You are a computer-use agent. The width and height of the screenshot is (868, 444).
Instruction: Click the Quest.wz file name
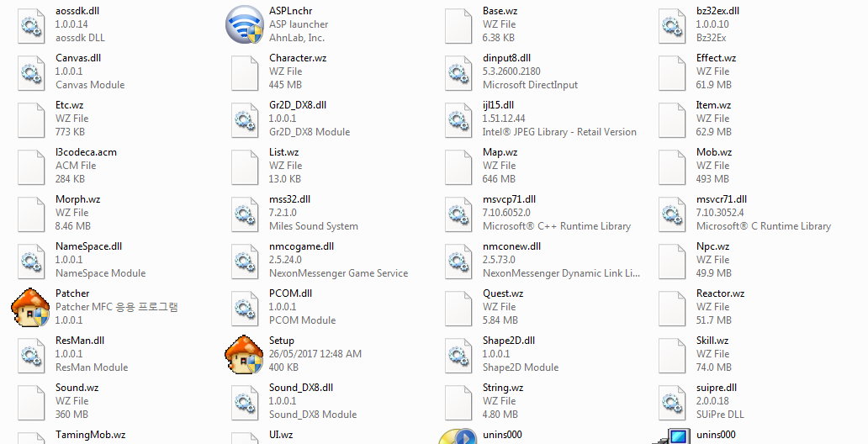pyautogui.click(x=502, y=293)
